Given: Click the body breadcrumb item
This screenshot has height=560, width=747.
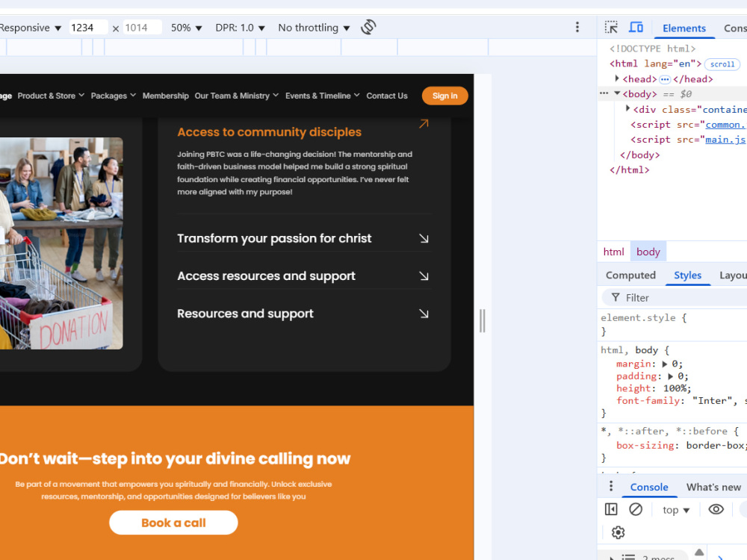Looking at the screenshot, I should coord(648,252).
